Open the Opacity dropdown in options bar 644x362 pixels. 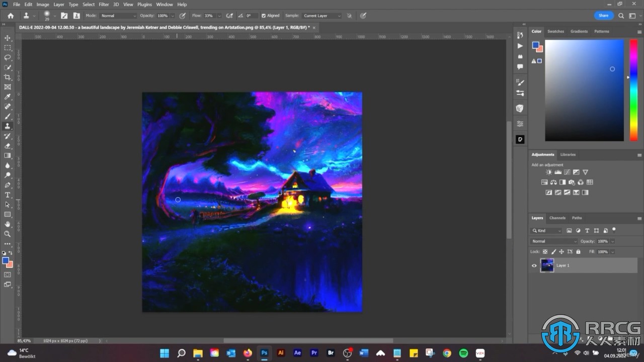[173, 16]
